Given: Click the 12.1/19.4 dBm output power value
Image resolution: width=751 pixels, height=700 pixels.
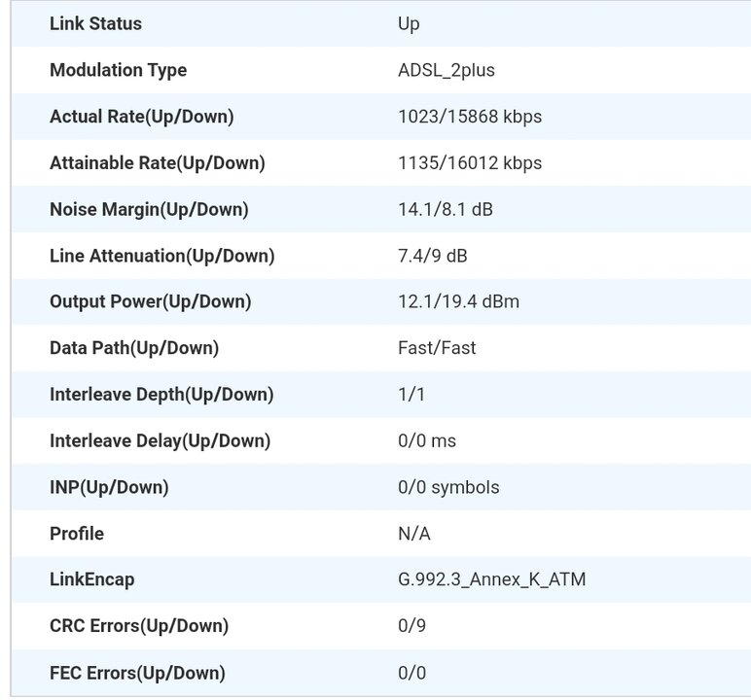Looking at the screenshot, I should [458, 301].
